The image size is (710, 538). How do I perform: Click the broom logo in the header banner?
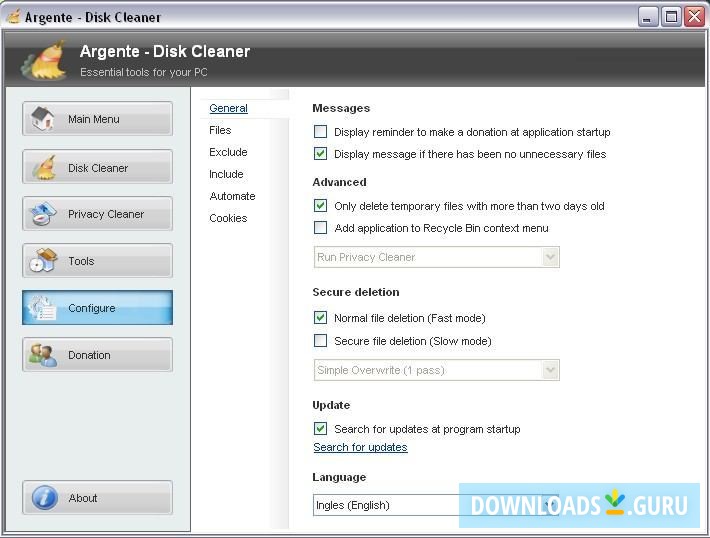(43, 60)
